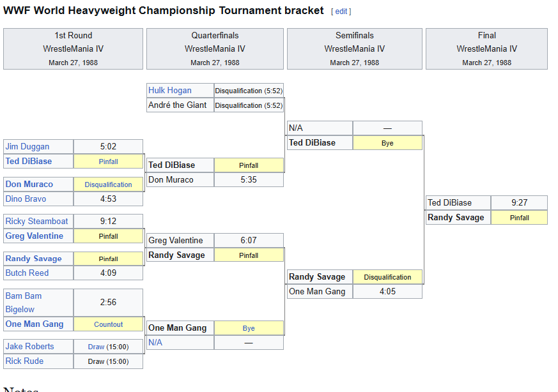
Task: Select the Dino Bravo link
Action: [26, 199]
